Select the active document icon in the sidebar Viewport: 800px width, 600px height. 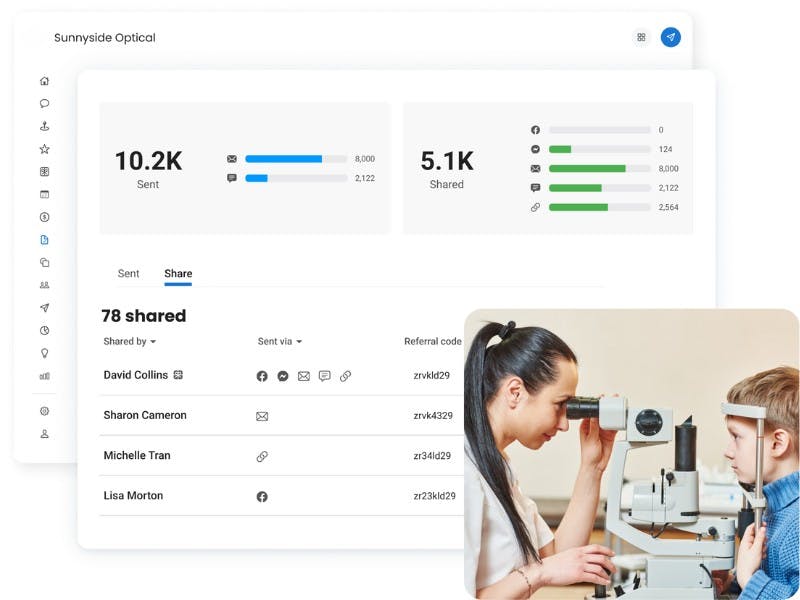point(44,240)
